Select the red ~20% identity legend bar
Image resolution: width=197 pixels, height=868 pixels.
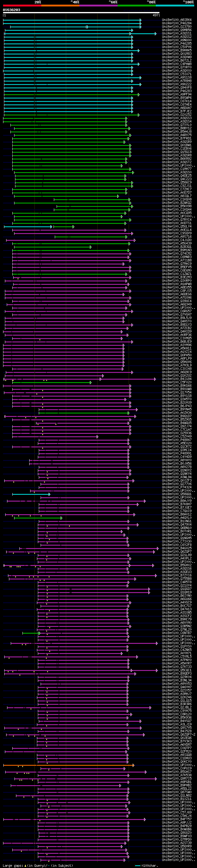point(22,6)
